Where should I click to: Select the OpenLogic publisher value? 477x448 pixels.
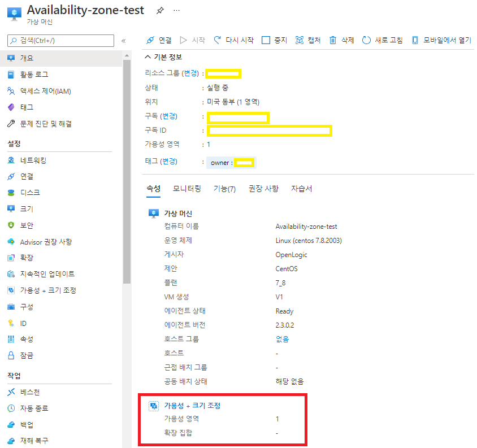pyautogui.click(x=291, y=255)
